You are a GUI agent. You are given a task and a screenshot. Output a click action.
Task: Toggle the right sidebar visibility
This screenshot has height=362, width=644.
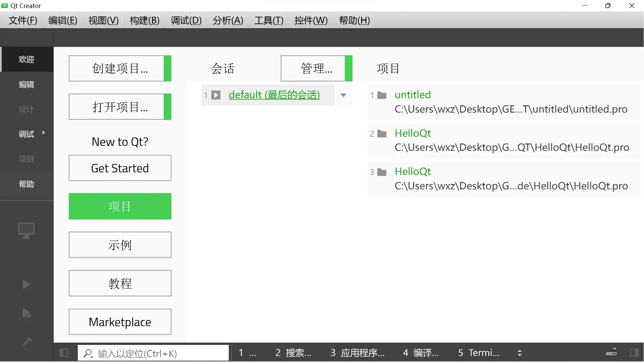coord(634,353)
